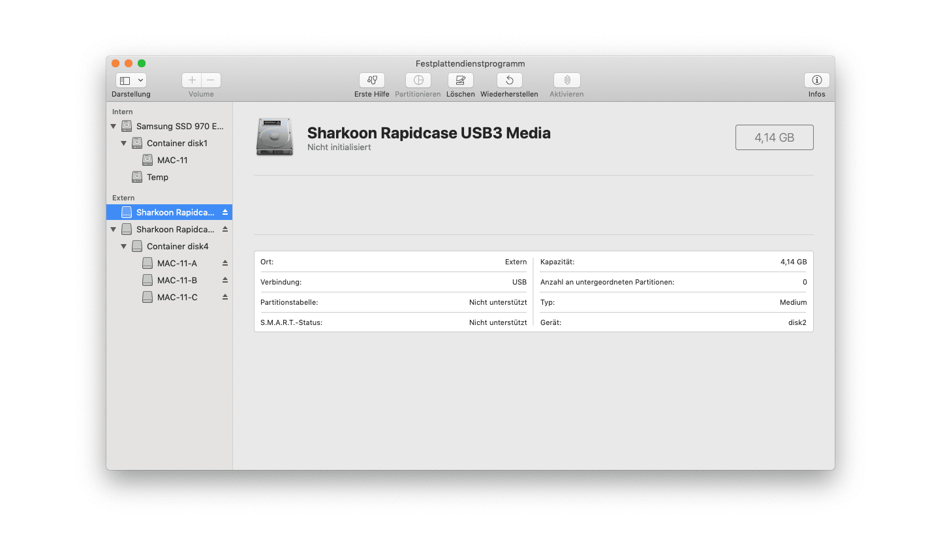Image resolution: width=928 pixels, height=560 pixels.
Task: Collapse the Samsung SSD 970 disclosure triangle
Action: 114,127
